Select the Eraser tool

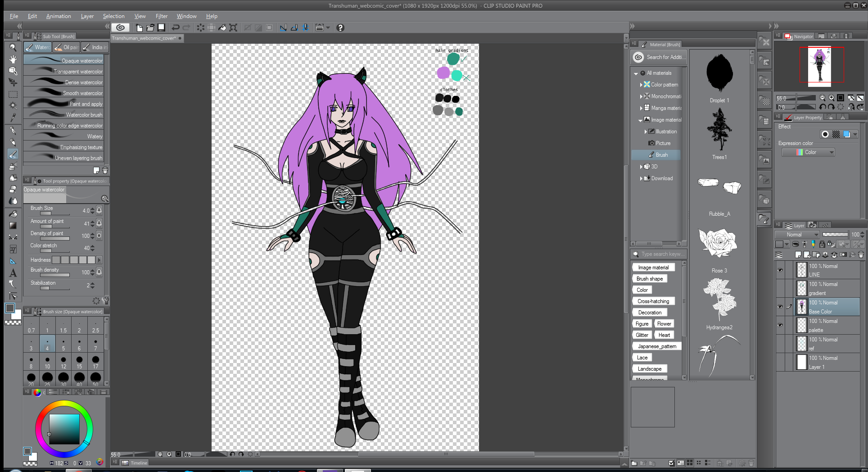[13, 189]
